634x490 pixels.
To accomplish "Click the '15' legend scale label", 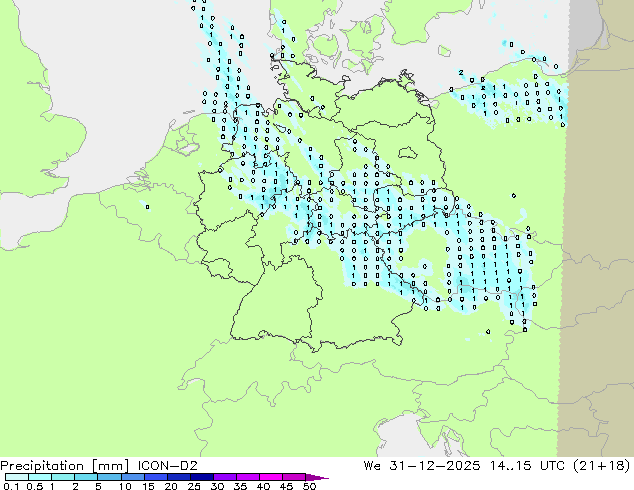I will click(x=148, y=486).
